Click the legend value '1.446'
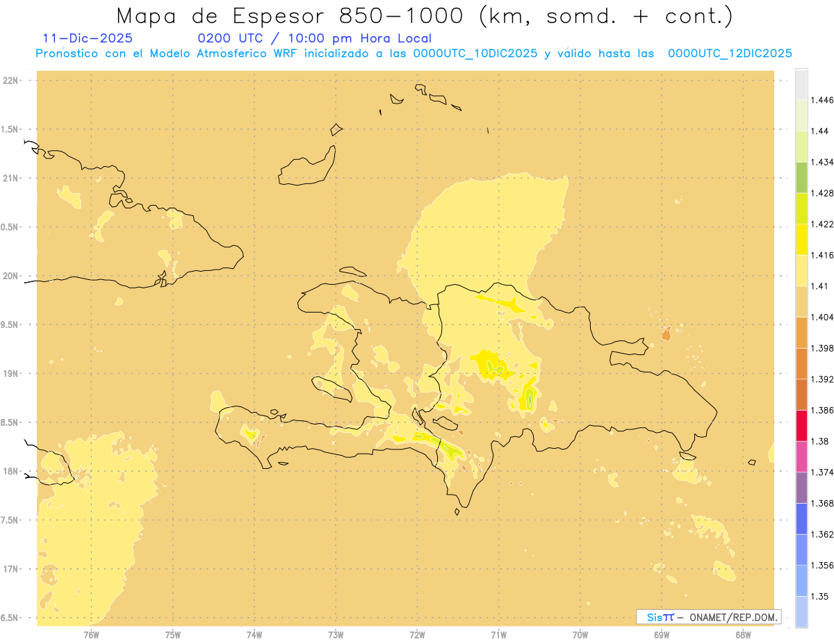Viewport: 834px width, 644px height. tap(822, 100)
